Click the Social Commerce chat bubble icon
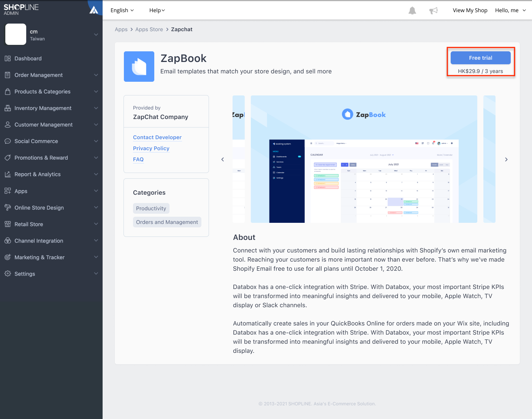The width and height of the screenshot is (532, 419). pyautogui.click(x=8, y=141)
